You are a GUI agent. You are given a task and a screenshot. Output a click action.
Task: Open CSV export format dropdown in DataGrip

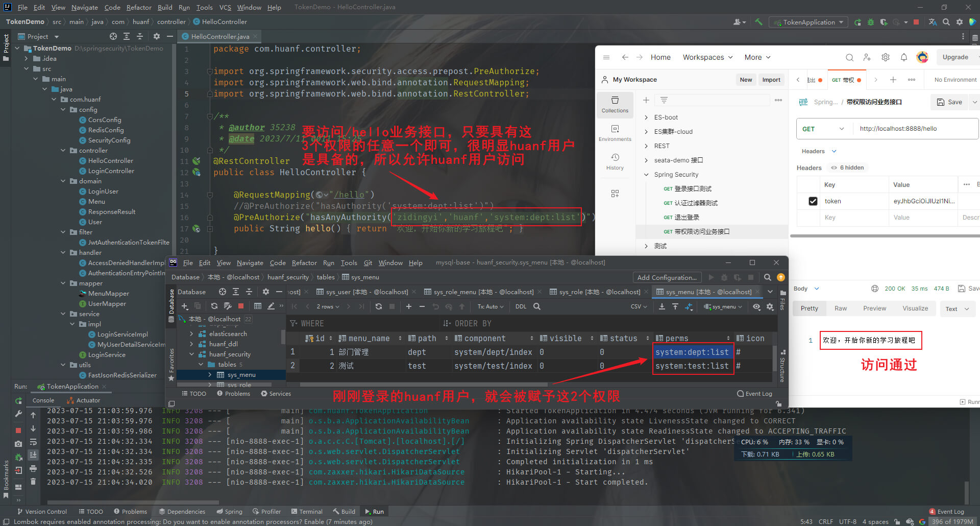pyautogui.click(x=639, y=306)
